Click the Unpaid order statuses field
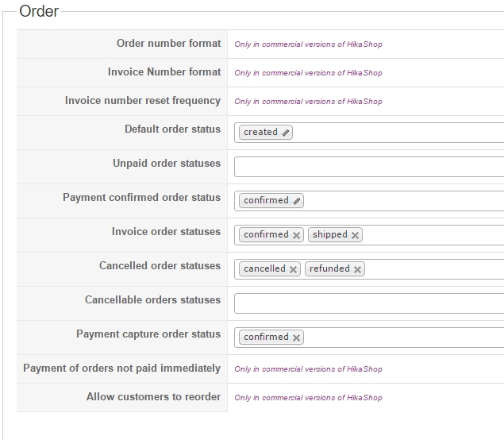 pos(369,167)
